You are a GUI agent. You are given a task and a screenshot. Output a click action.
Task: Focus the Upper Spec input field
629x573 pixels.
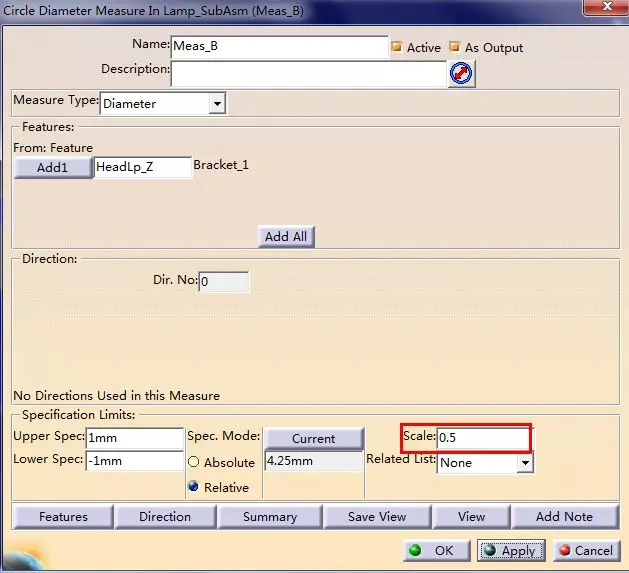pos(134,438)
